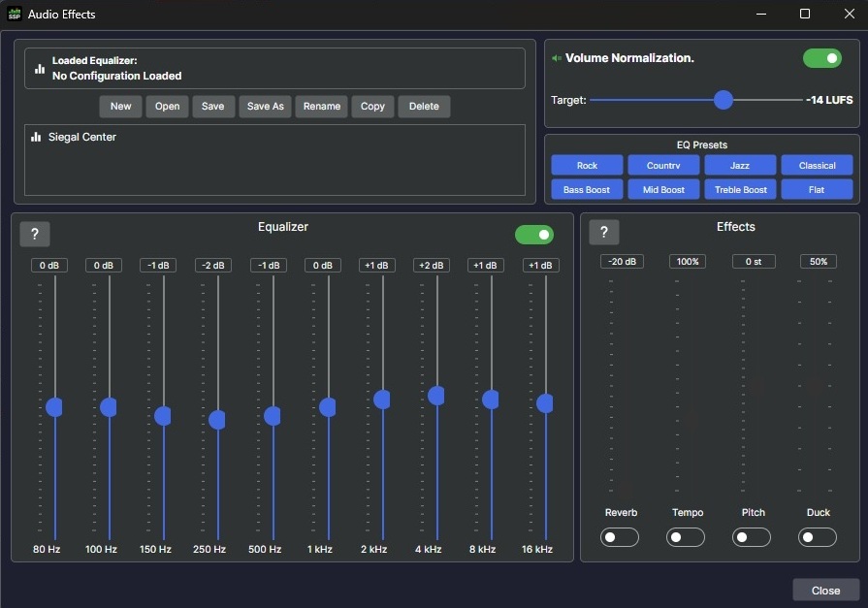The width and height of the screenshot is (868, 608).
Task: Click the +2 dB value box
Action: tap(432, 266)
